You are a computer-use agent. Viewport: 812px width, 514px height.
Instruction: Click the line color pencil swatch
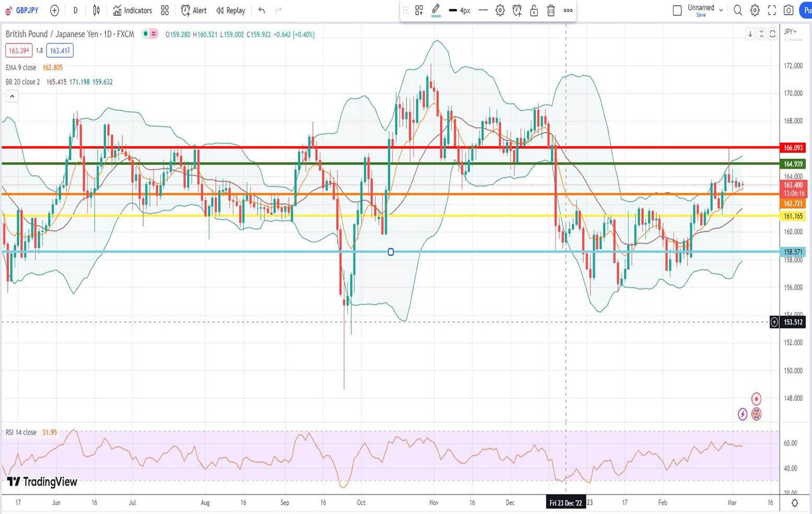pyautogui.click(x=436, y=10)
